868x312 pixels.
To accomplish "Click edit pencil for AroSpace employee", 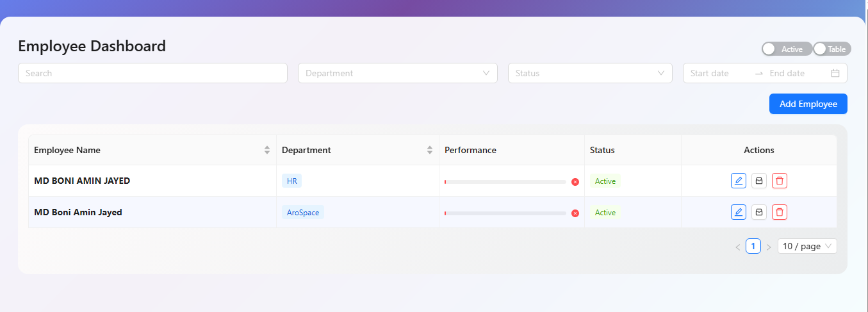I will 738,212.
